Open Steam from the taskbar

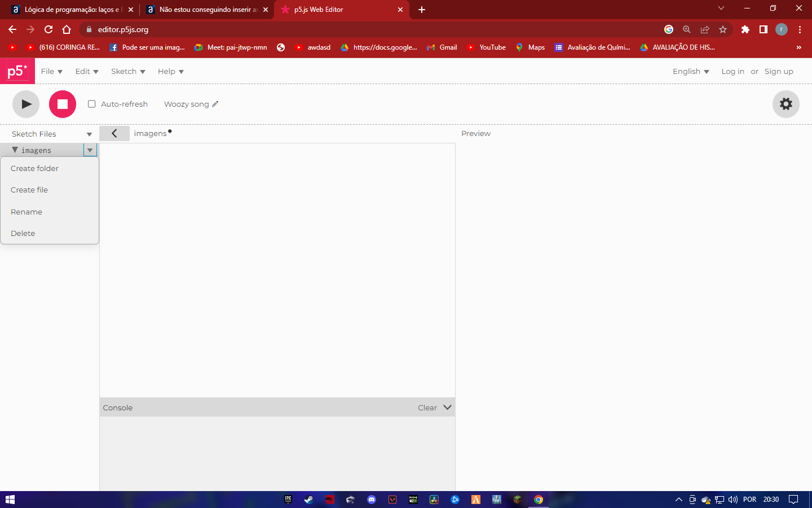pos(309,500)
